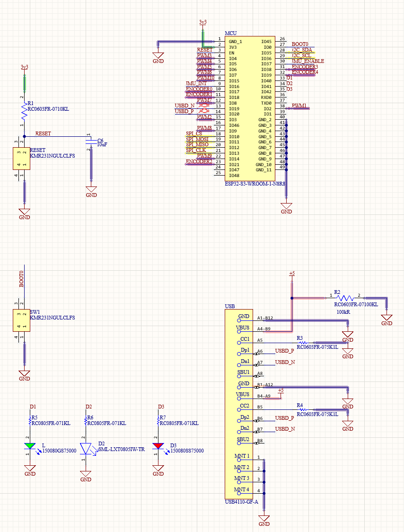Select the USB designator text

tap(229, 306)
